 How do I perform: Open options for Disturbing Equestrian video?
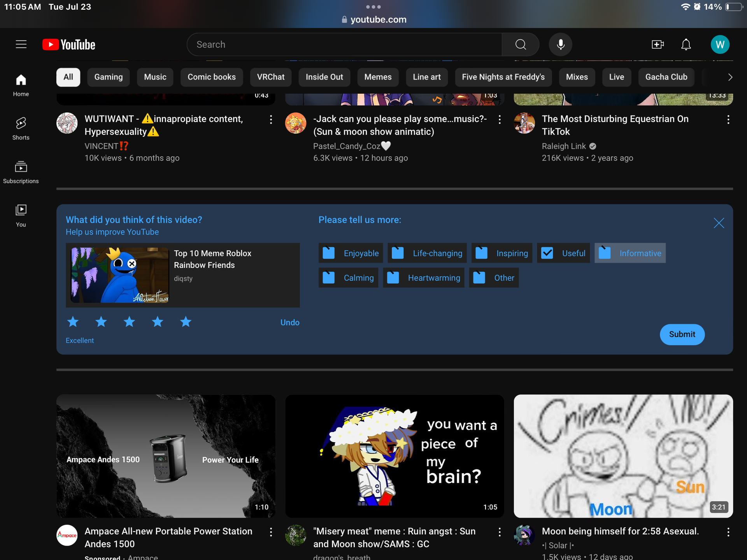728,119
